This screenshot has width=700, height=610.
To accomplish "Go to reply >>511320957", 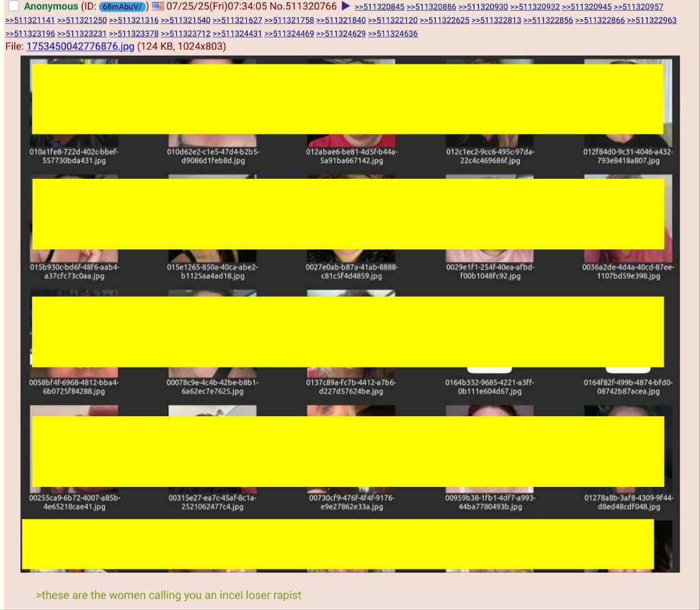I will pos(638,7).
